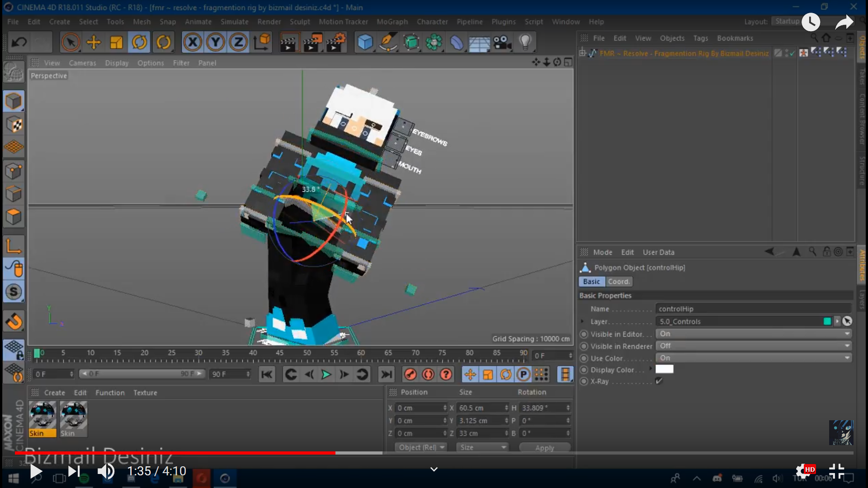Select the Live Selection tool
Image resolution: width=868 pixels, height=488 pixels.
pos(70,42)
